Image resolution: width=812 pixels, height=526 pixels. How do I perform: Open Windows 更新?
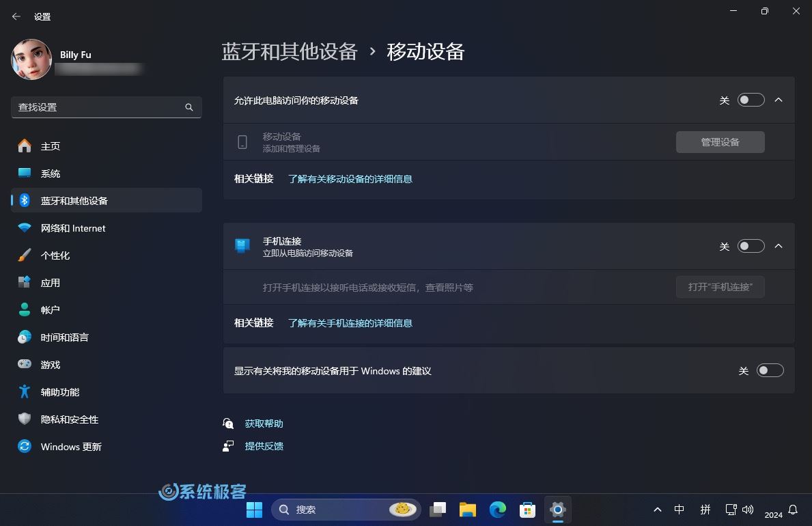pyautogui.click(x=70, y=446)
